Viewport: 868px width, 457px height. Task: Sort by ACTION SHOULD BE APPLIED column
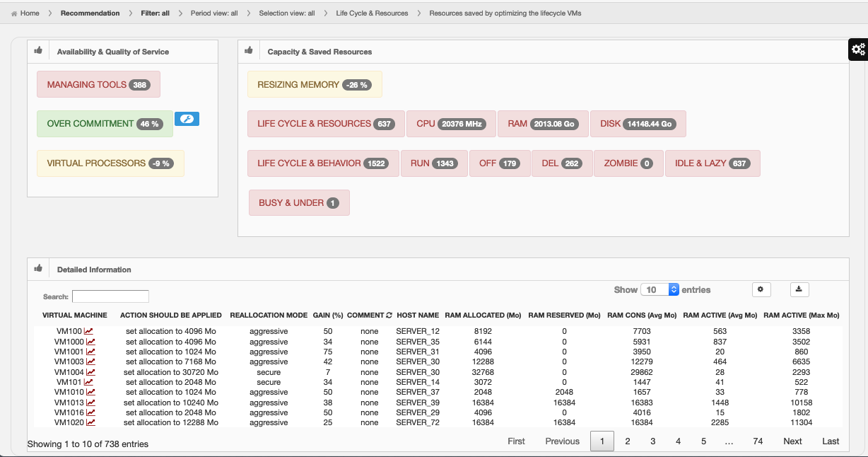[x=171, y=316]
